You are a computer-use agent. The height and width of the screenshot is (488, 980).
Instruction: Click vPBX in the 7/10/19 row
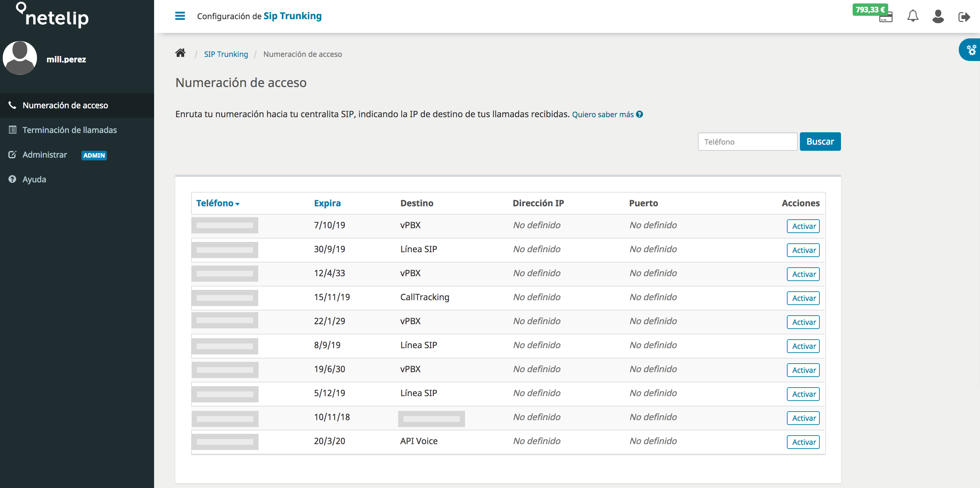pyautogui.click(x=410, y=225)
